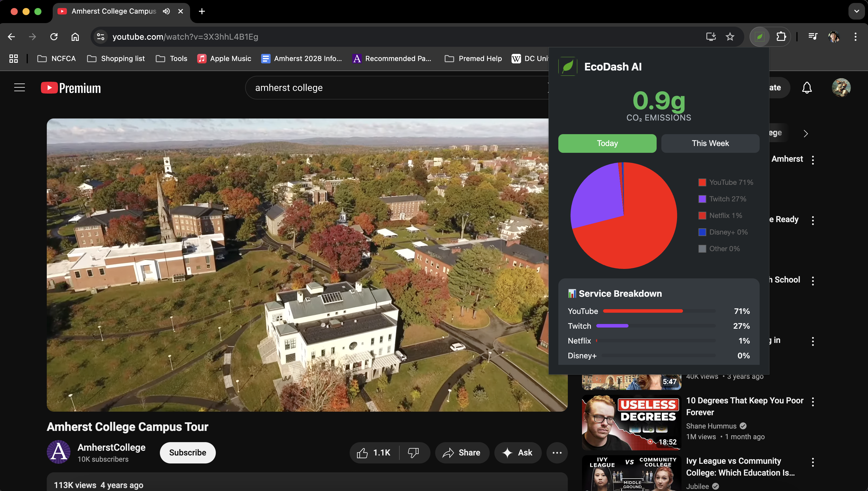Open the browser extensions puzzle icon

tap(781, 36)
